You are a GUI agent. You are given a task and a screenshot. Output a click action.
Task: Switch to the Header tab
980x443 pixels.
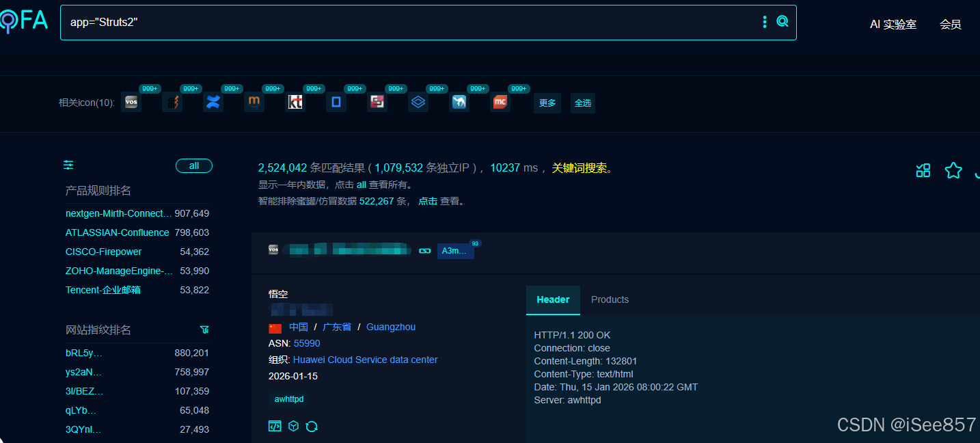(553, 299)
